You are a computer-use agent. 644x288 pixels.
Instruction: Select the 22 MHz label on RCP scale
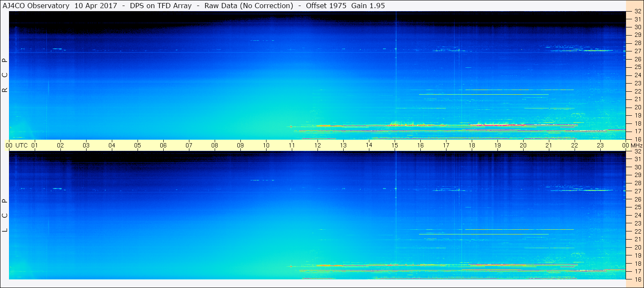(637, 91)
